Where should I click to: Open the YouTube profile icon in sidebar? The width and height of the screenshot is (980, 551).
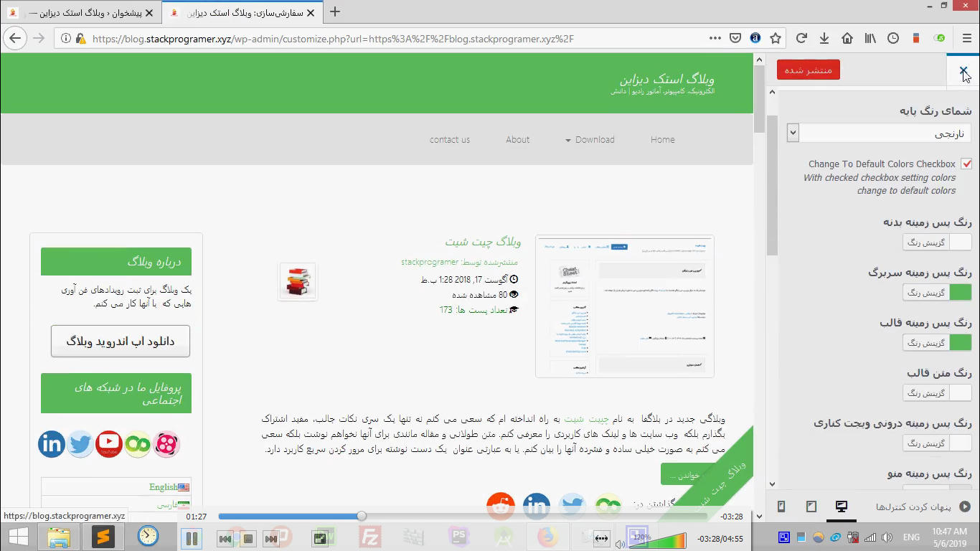point(109,444)
